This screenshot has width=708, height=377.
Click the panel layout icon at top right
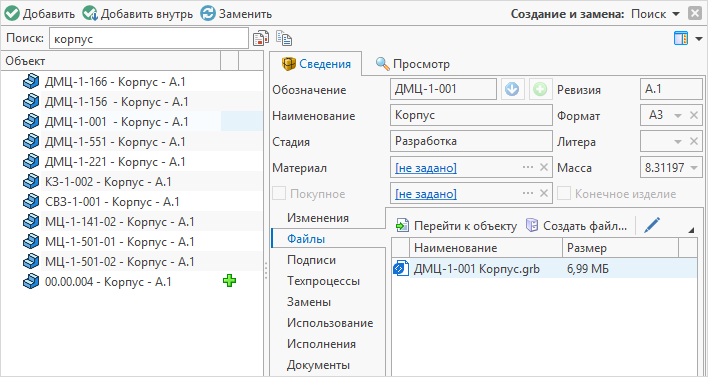681,38
